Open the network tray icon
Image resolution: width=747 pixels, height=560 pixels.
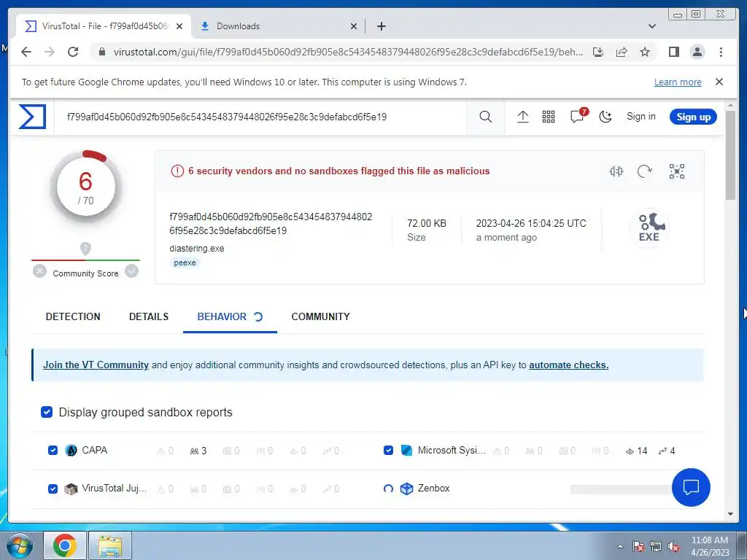[656, 546]
